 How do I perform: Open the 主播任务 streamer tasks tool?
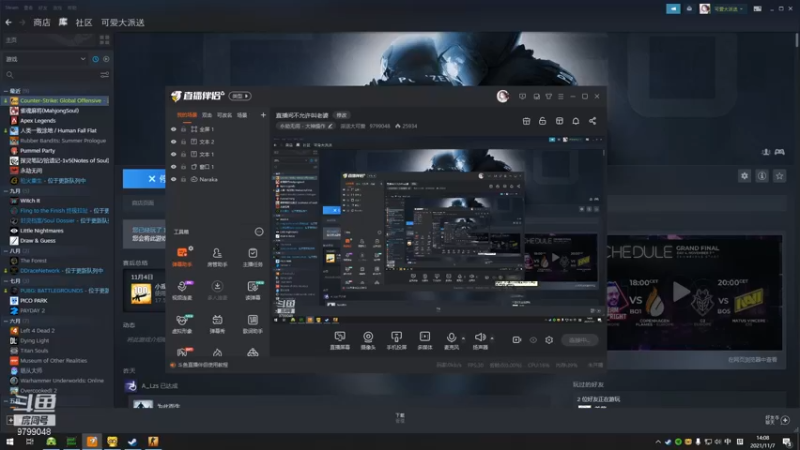253,257
